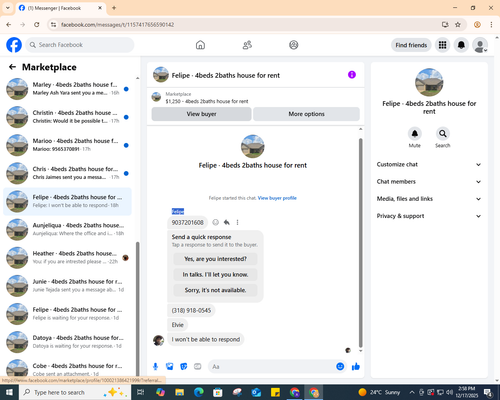The height and width of the screenshot is (400, 500).
Task: Click Find friends button
Action: [411, 45]
